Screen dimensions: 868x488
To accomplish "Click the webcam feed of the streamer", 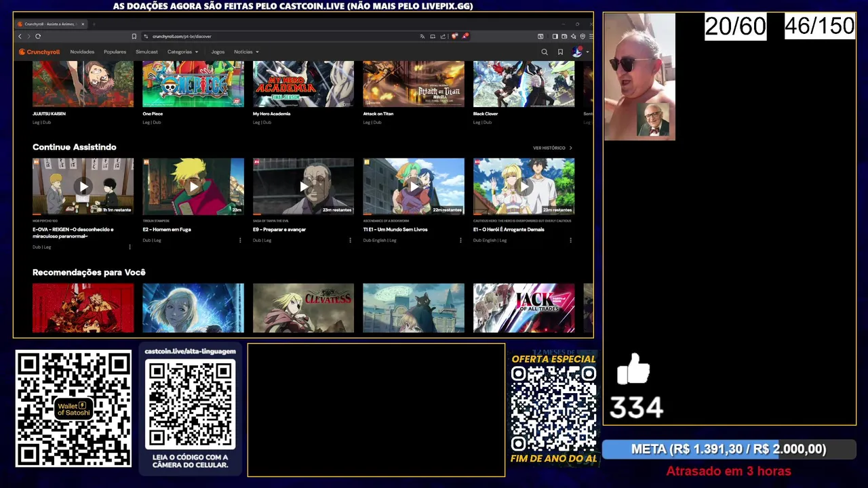I will pyautogui.click(x=639, y=77).
